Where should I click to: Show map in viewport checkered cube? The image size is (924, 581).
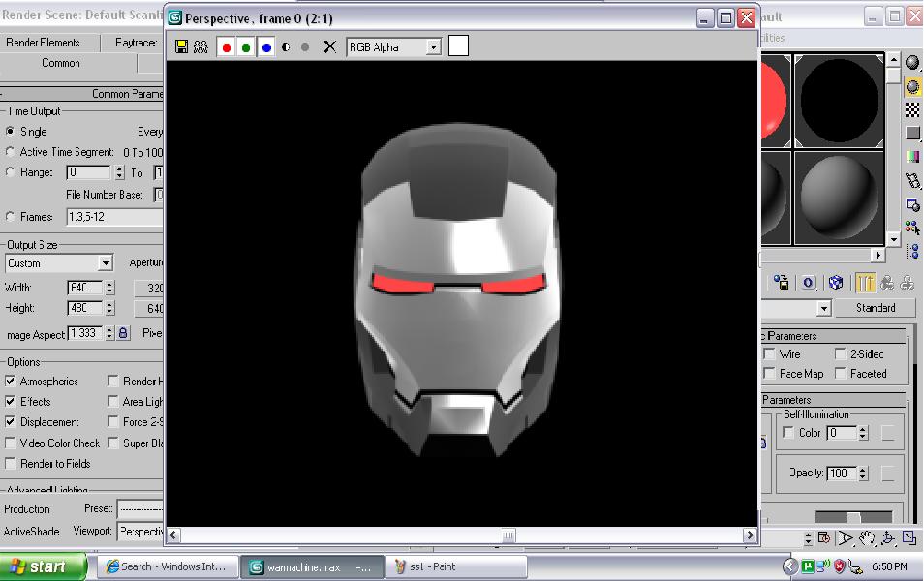836,283
